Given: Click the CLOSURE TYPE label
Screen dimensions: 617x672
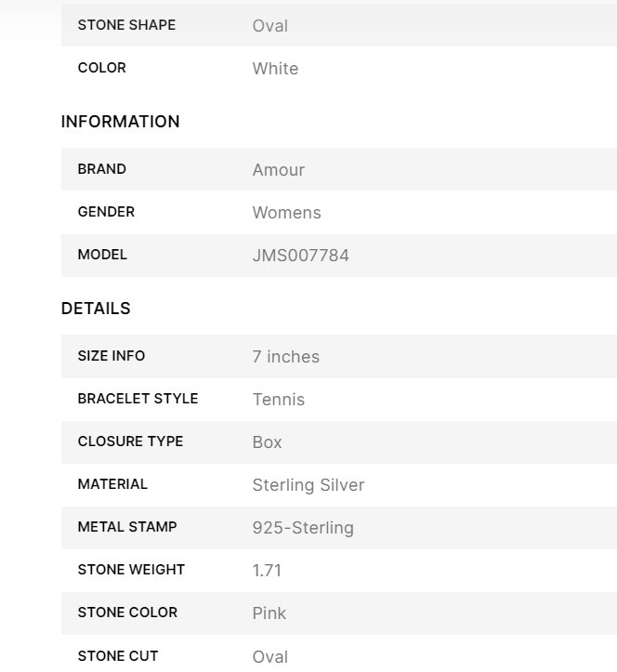Looking at the screenshot, I should (130, 441).
